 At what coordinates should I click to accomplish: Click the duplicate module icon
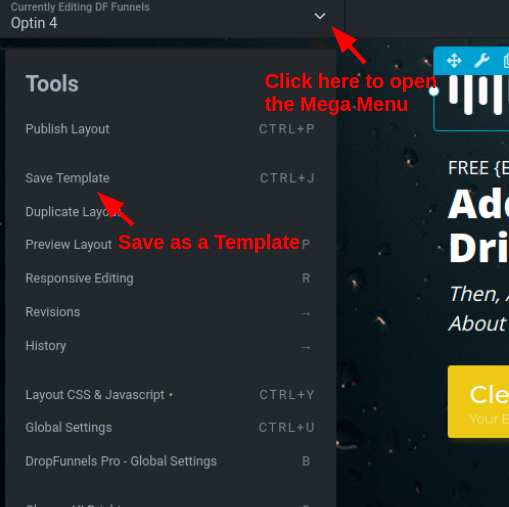coord(506,61)
